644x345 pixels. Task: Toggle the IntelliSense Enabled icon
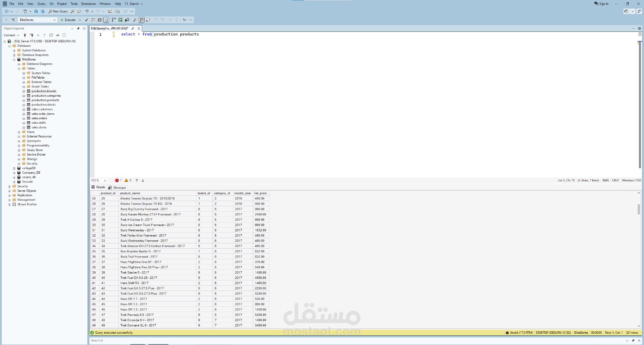point(106,20)
